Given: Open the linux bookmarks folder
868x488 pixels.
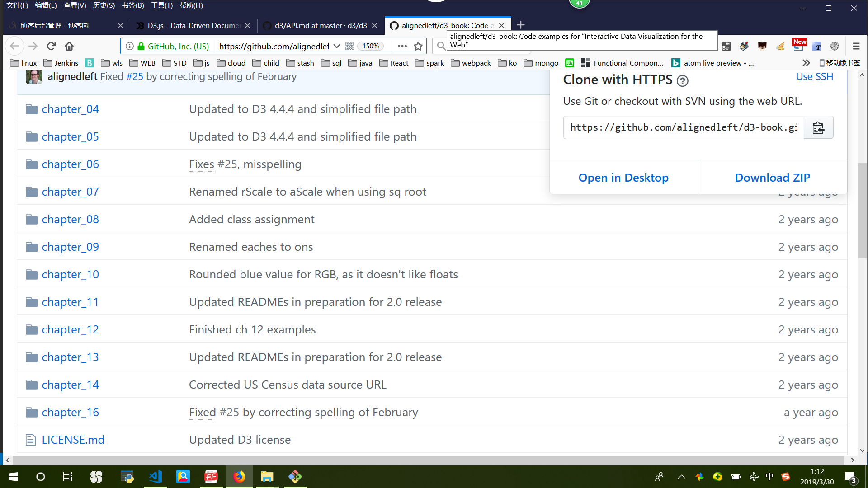Looking at the screenshot, I should pyautogui.click(x=24, y=63).
